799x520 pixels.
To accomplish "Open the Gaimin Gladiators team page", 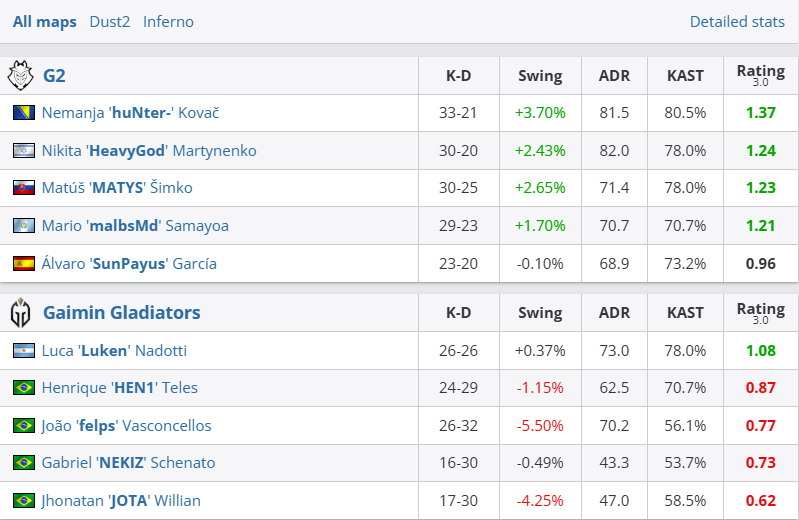I will (121, 313).
